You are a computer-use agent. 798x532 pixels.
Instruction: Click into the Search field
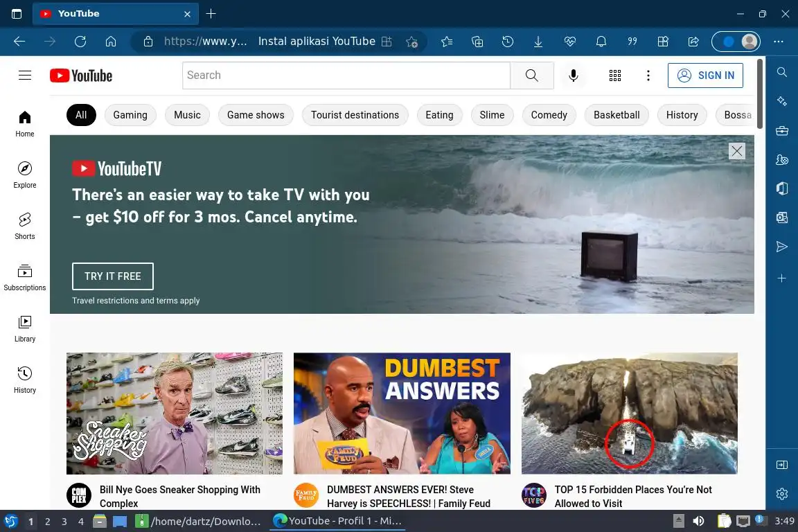(346, 76)
